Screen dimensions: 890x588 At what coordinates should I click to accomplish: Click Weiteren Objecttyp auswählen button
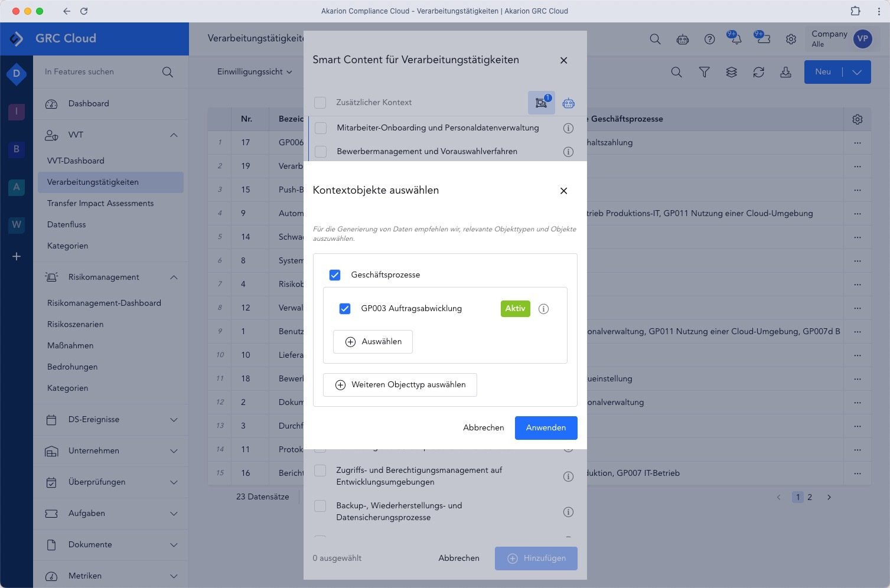[x=400, y=385]
